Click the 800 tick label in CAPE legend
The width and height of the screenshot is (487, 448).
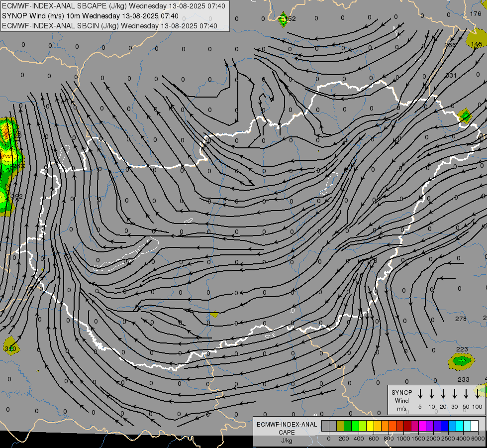pos(389,439)
